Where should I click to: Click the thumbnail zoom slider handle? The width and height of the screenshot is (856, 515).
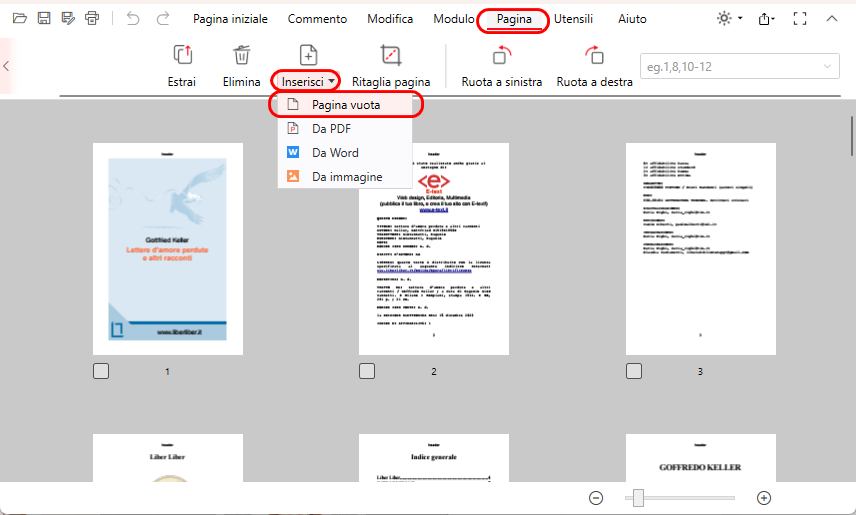tap(638, 498)
